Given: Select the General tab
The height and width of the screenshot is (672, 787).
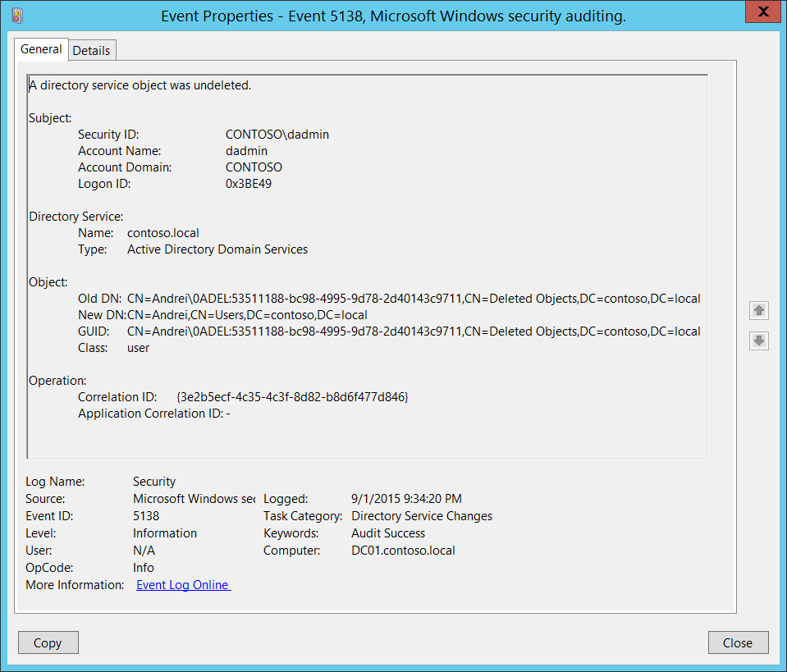Looking at the screenshot, I should click(x=41, y=49).
